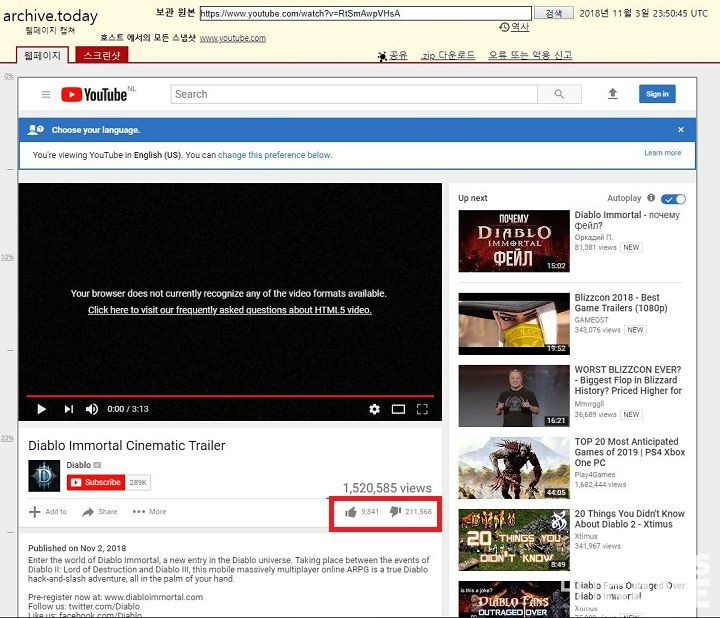
Task: Skip to the next video
Action: click(69, 409)
